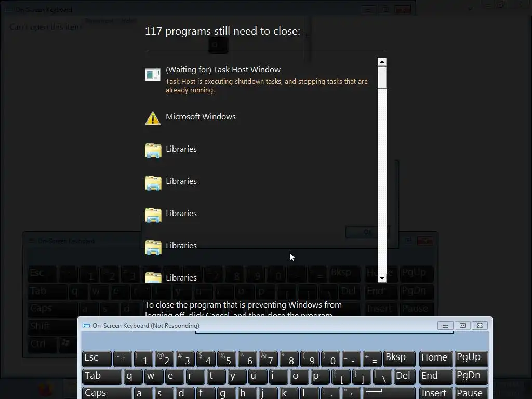Tap the right bracket ] key on the front keyboard
This screenshot has width=532, height=399.
(362, 377)
